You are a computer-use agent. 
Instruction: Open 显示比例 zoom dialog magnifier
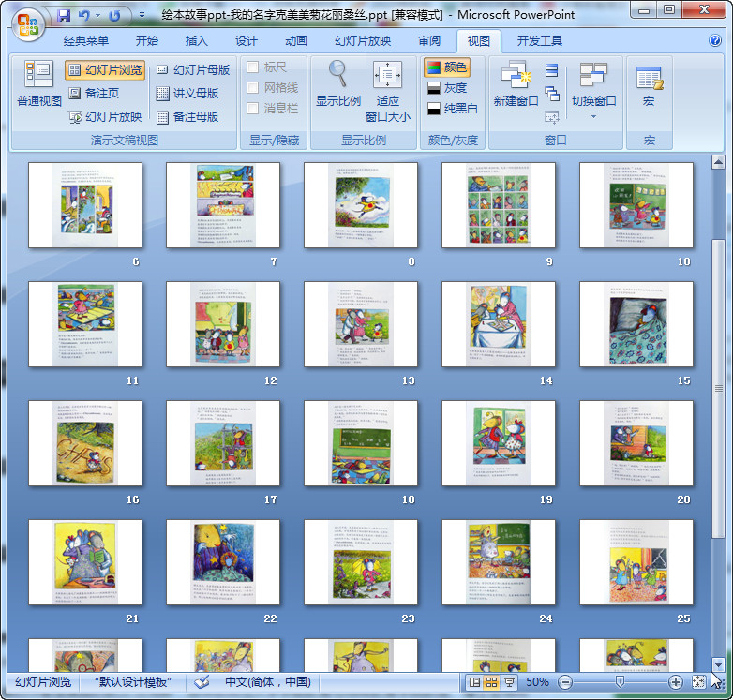point(338,83)
